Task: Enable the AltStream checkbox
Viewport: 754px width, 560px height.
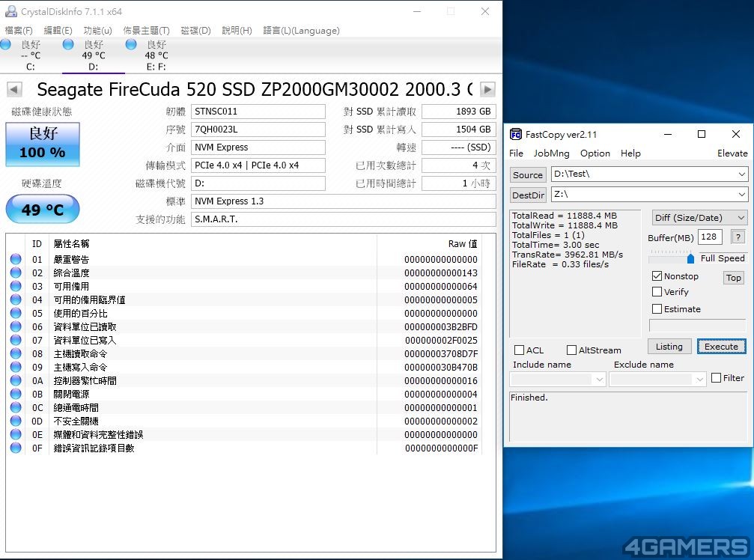Action: (572, 350)
